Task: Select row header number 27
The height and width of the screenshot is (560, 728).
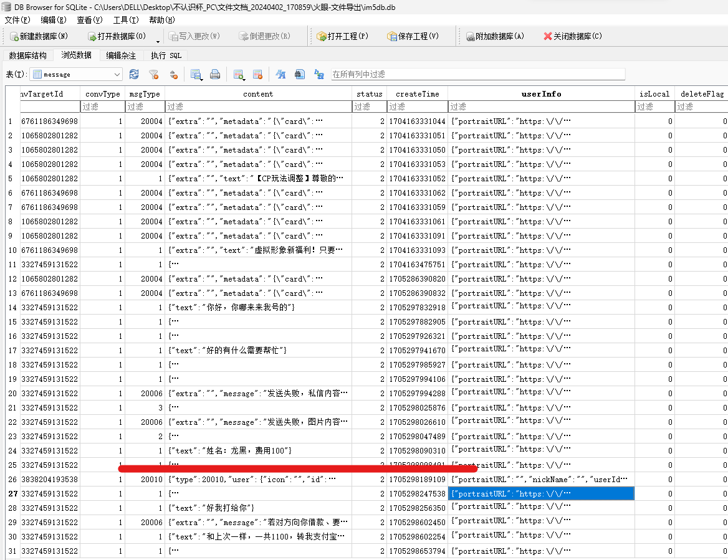Action: [12, 493]
